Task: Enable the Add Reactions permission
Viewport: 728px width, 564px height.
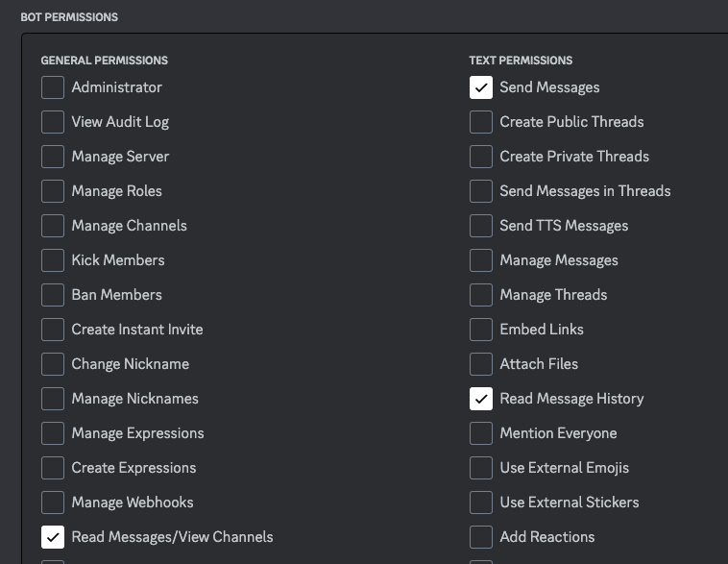Action: point(481,537)
